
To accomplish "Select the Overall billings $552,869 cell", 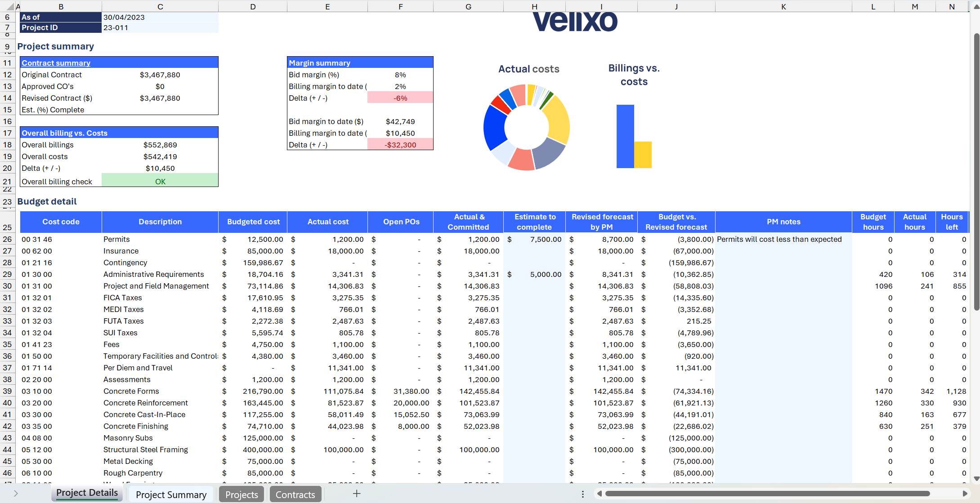I will coord(160,145).
